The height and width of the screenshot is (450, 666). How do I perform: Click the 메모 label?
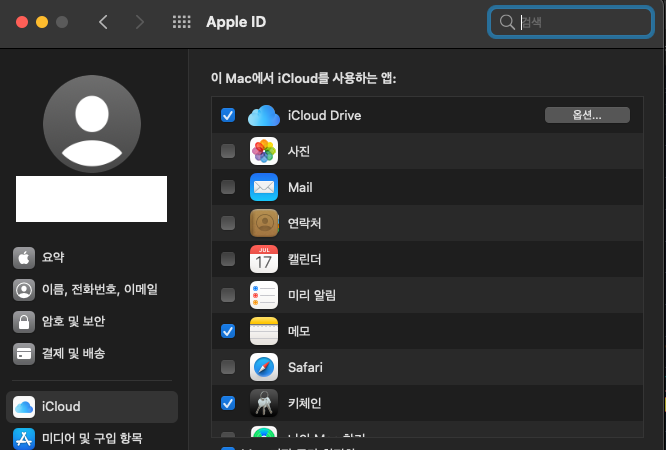tap(299, 331)
